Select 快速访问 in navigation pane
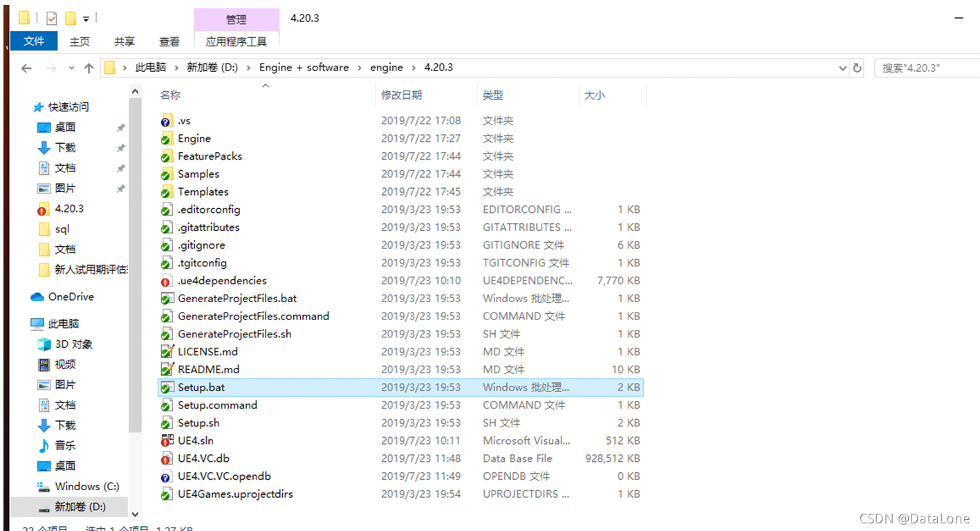 click(x=61, y=107)
